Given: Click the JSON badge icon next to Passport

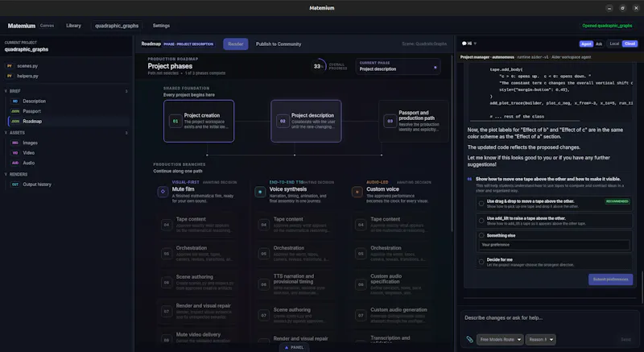Looking at the screenshot, I should click(15, 111).
